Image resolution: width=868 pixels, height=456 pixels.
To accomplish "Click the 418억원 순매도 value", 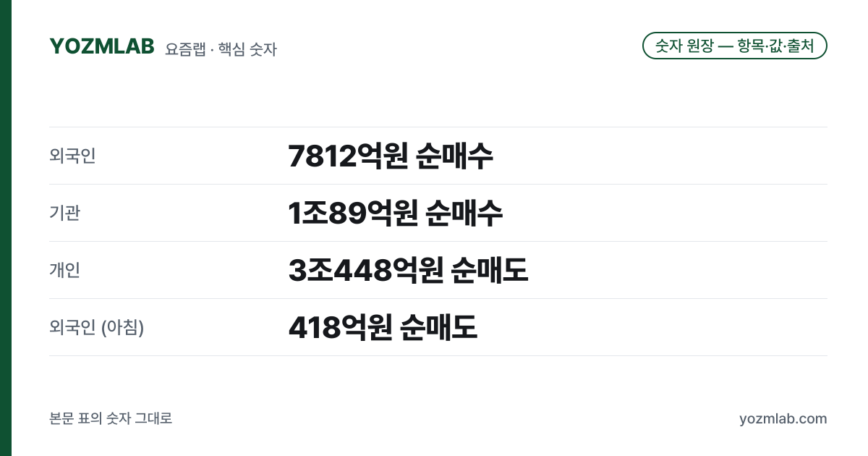I will 383,327.
